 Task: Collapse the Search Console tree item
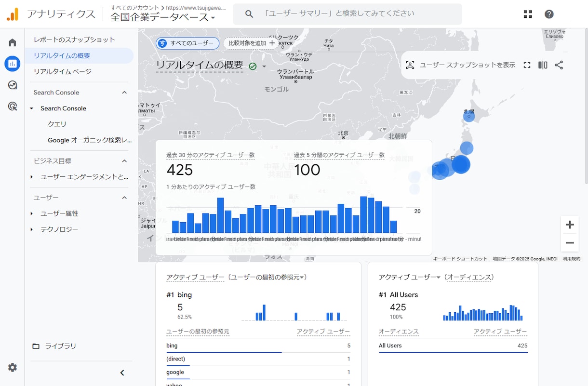click(32, 108)
